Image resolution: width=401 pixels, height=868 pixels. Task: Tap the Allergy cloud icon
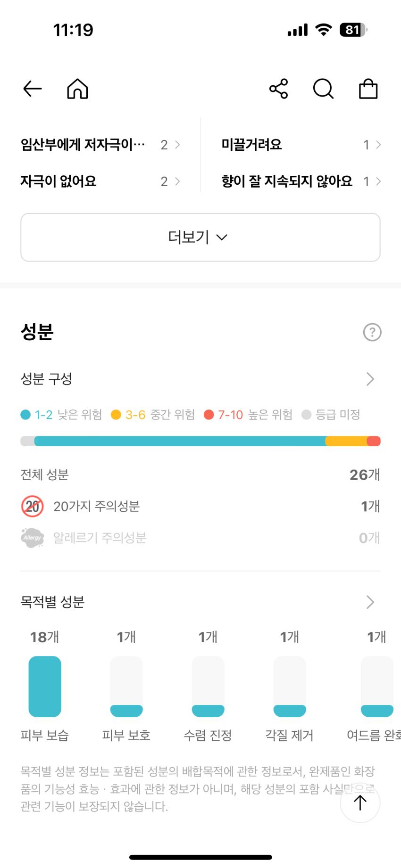[33, 538]
